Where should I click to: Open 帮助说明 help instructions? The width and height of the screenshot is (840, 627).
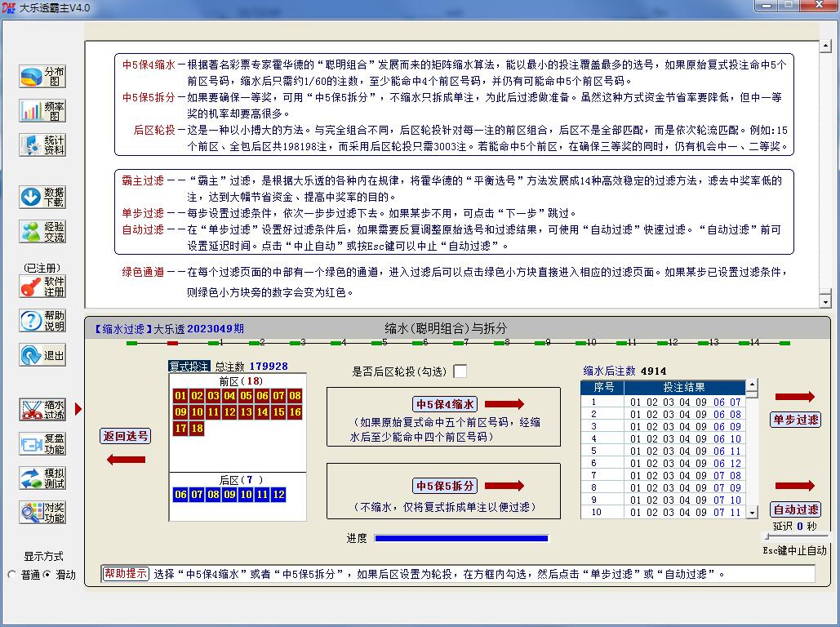42,321
